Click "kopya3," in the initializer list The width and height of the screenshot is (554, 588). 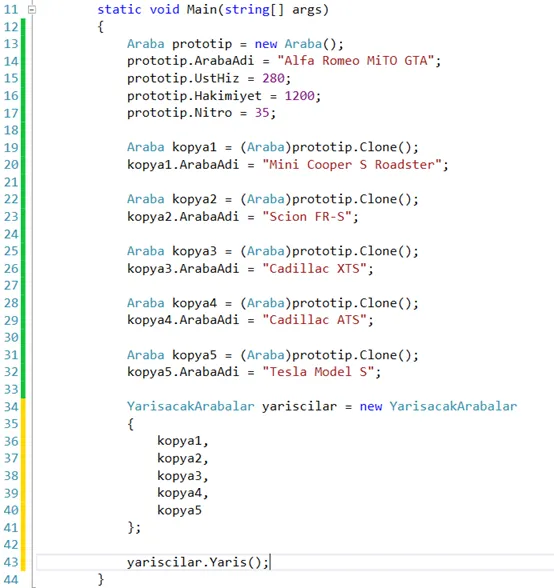point(183,476)
